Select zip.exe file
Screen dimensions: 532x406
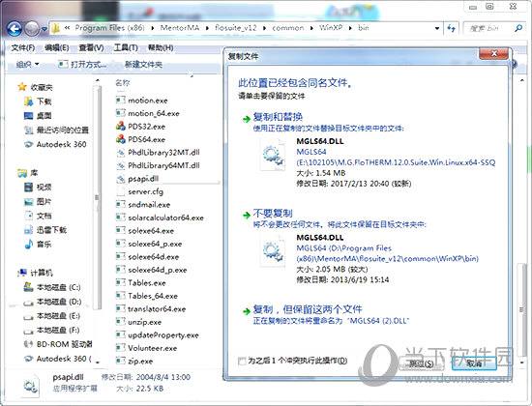click(134, 361)
